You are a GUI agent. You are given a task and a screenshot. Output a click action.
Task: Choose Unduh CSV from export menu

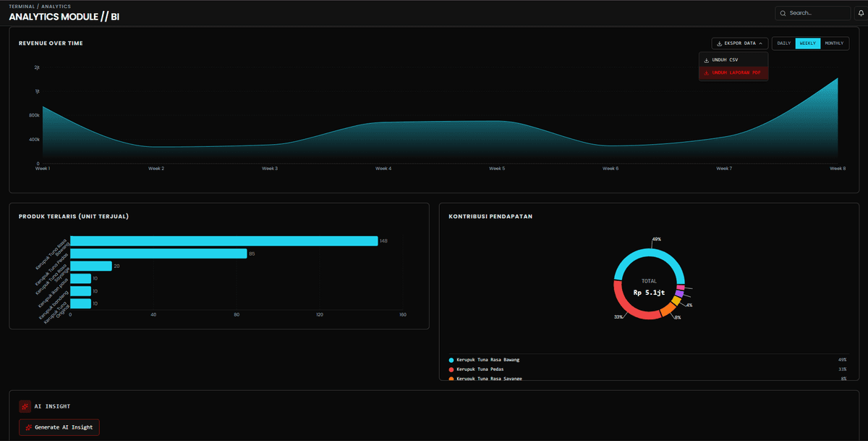pyautogui.click(x=725, y=60)
